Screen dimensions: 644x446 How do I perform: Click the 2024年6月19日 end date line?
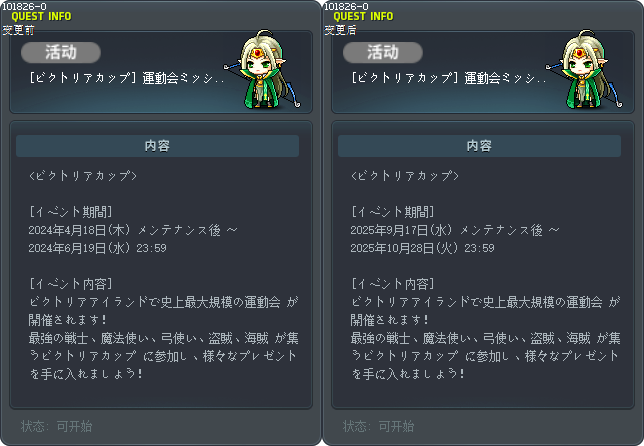coord(97,248)
